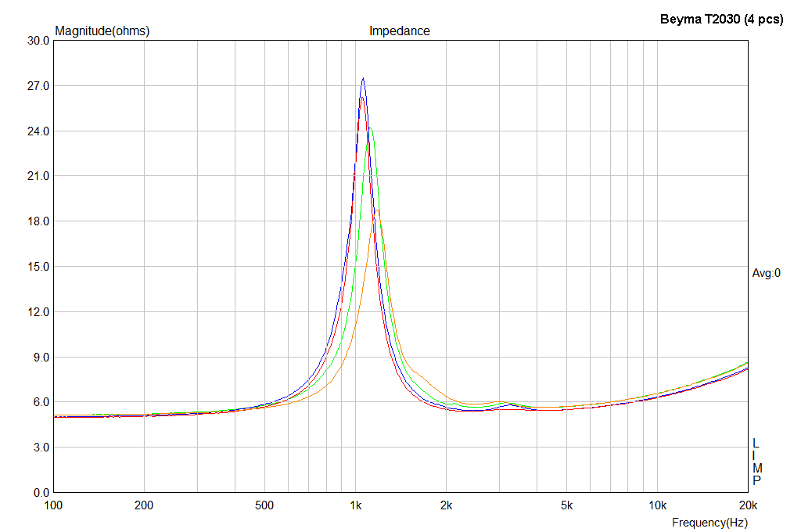801x532 pixels.
Task: Click the '1k' frequency tick label
Action: click(x=356, y=505)
